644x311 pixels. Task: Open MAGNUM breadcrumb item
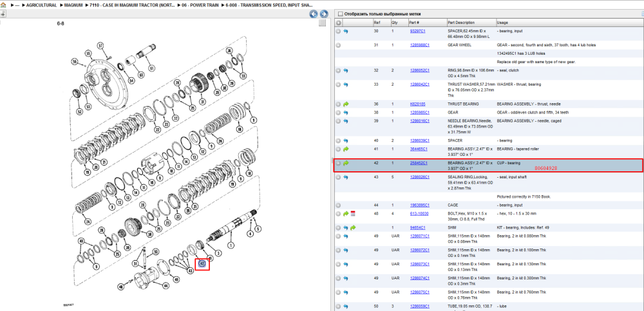pos(74,5)
